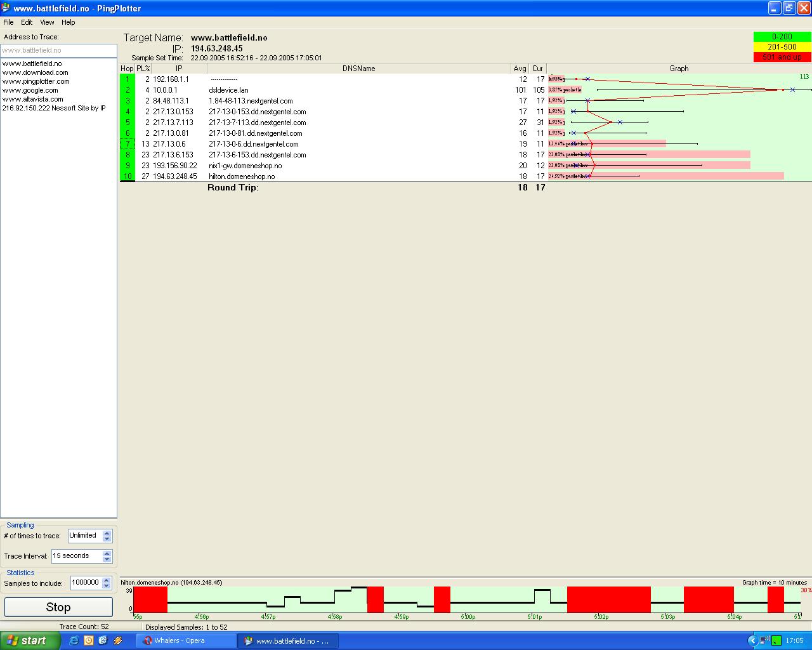Click the 4:58p time marker on timeline
The width and height of the screenshot is (812, 650).
coord(335,616)
